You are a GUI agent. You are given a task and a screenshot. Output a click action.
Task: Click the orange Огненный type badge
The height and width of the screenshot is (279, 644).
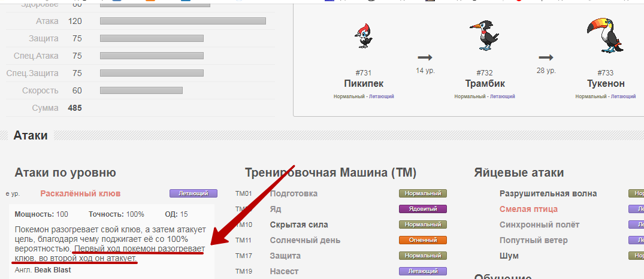(422, 240)
